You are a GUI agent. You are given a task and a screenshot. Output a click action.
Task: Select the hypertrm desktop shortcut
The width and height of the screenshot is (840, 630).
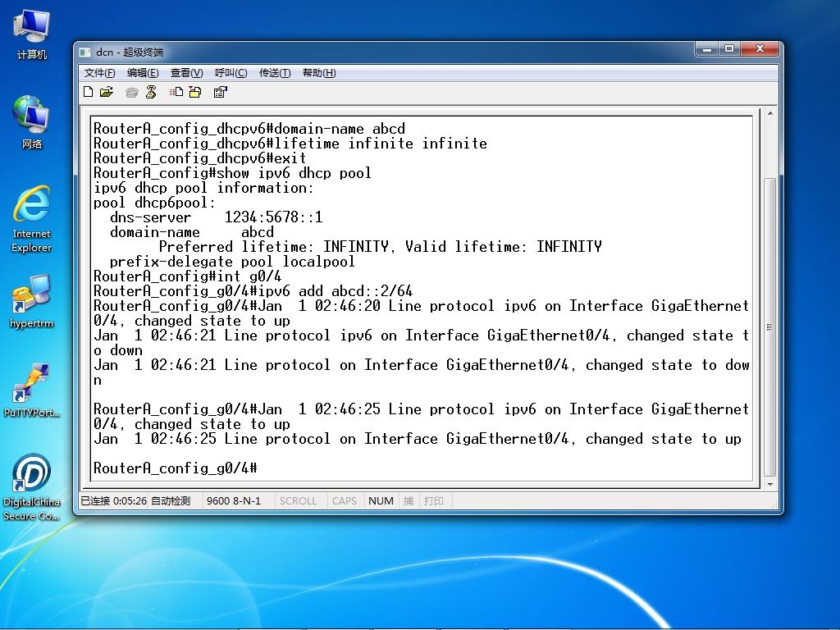click(32, 302)
